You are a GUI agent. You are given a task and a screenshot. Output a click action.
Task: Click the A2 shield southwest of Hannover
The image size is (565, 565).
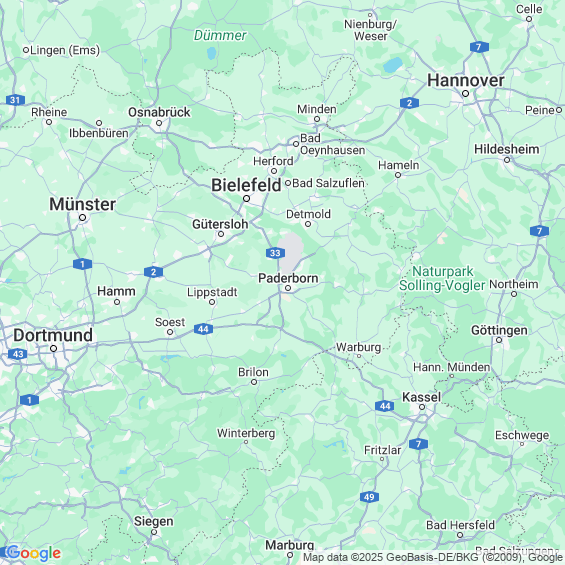pyautogui.click(x=409, y=103)
